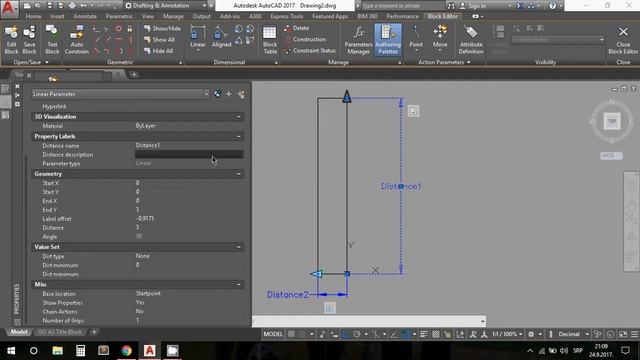Click the Attribute Definition icon
The height and width of the screenshot is (360, 640).
point(471,40)
